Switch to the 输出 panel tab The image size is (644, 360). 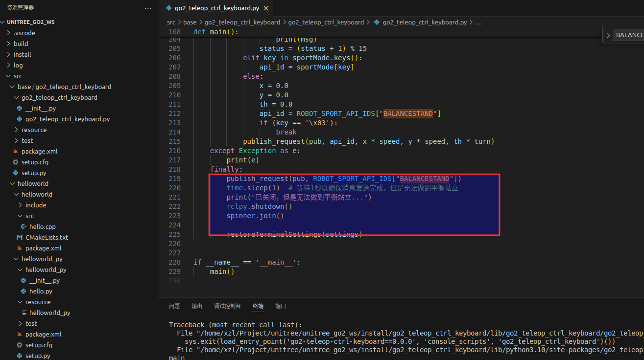click(x=197, y=306)
